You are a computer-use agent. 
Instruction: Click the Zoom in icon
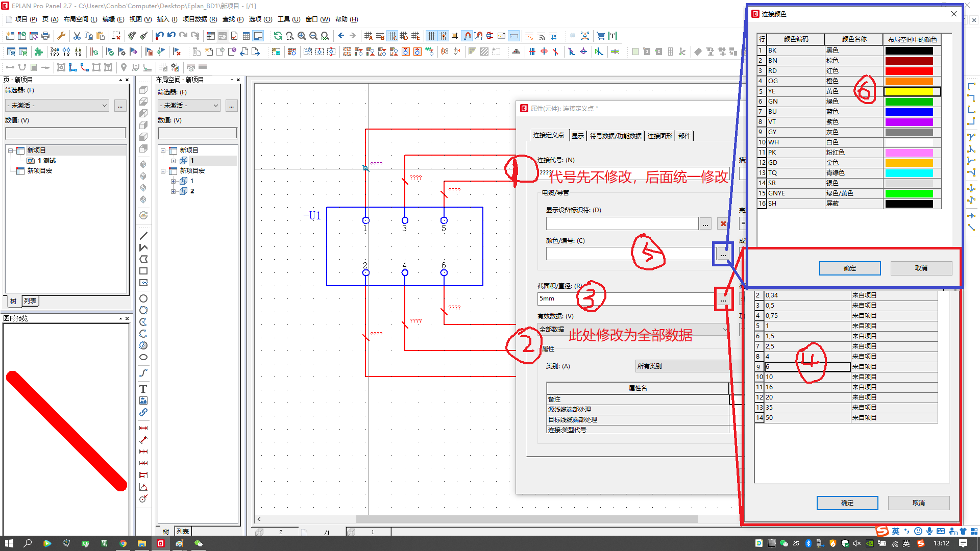click(301, 36)
